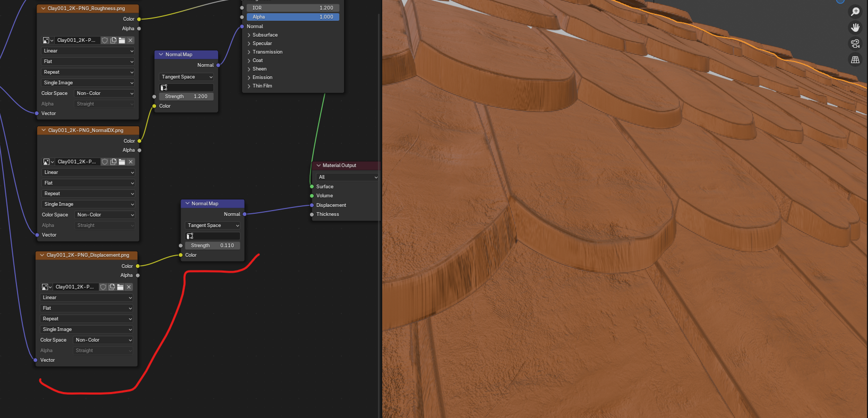Toggle fake user shield on Displacement node
Image resolution: width=868 pixels, height=418 pixels.
[x=104, y=287]
